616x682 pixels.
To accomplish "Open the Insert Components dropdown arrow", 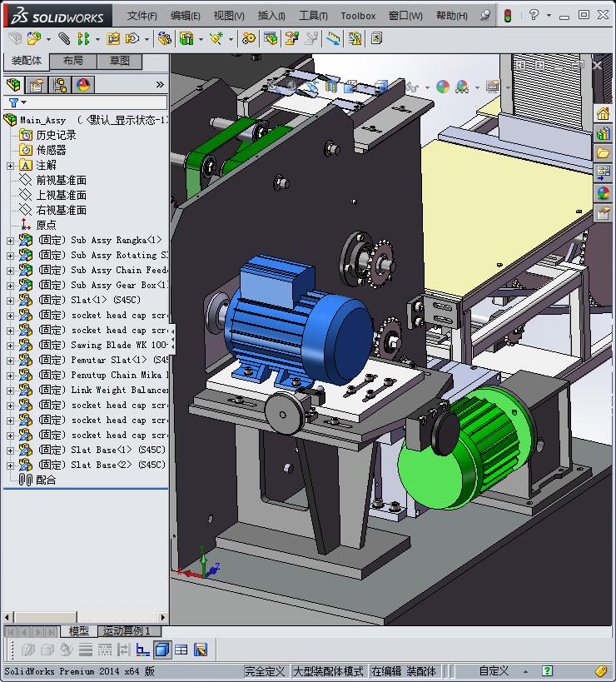I will pyautogui.click(x=48, y=40).
